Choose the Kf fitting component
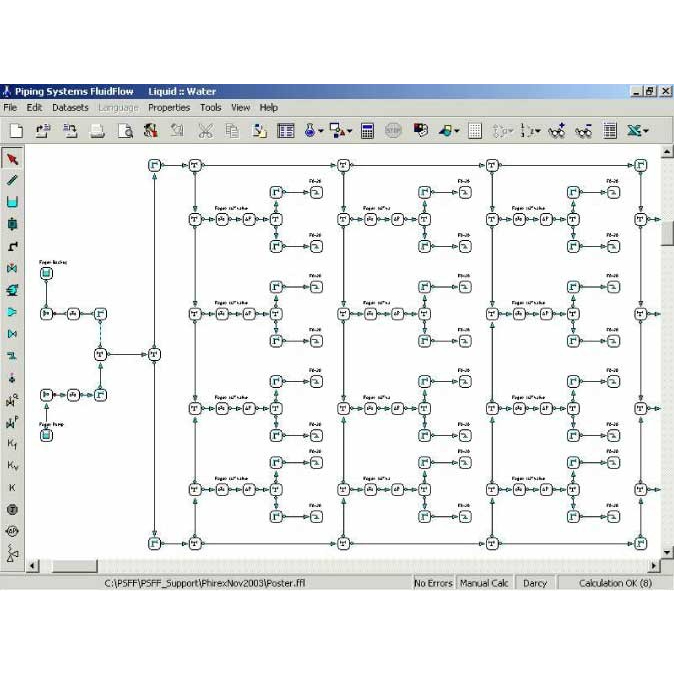This screenshot has width=674, height=674. [12, 443]
